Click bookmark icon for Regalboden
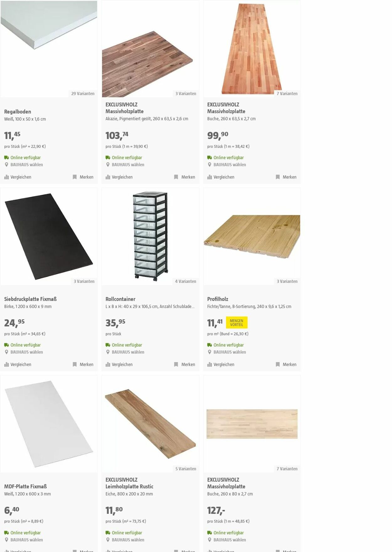Viewport: 392px width, 552px height. pyautogui.click(x=75, y=177)
